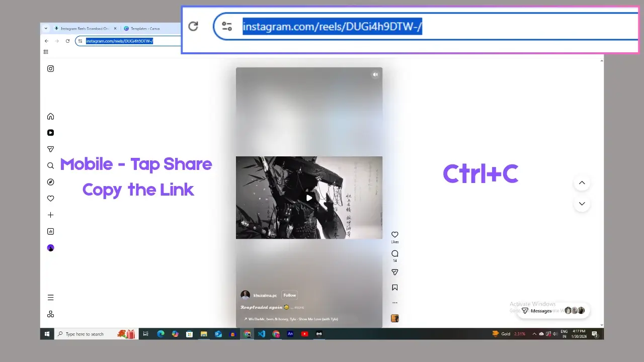The image size is (644, 362).
Task: Go to the previous reel with up chevron
Action: 582,183
